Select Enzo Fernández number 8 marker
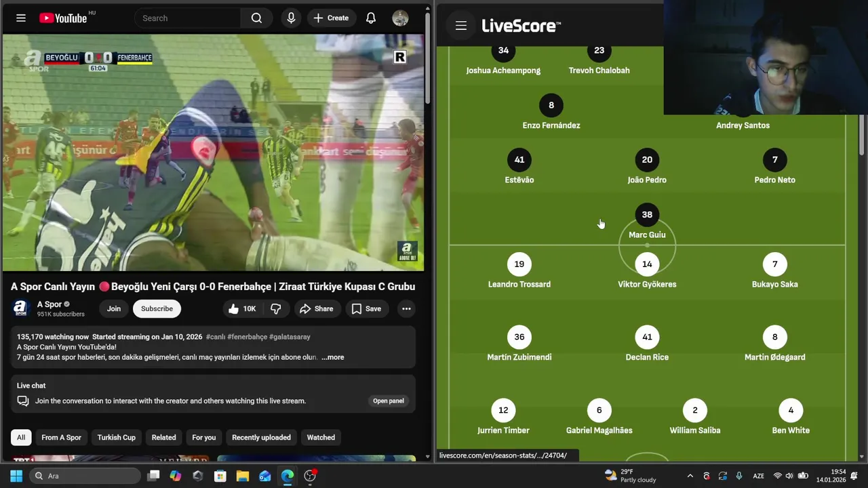The height and width of the screenshot is (488, 868). (551, 105)
